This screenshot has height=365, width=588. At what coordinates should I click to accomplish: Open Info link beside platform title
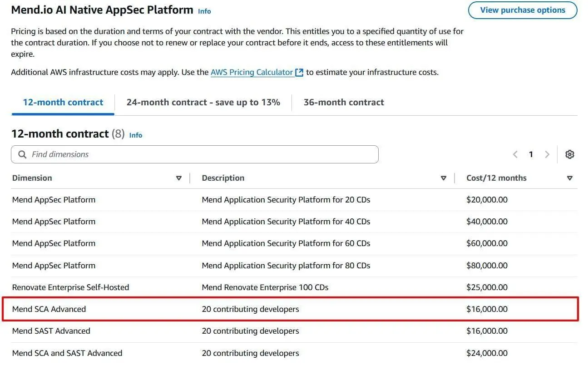tap(204, 11)
